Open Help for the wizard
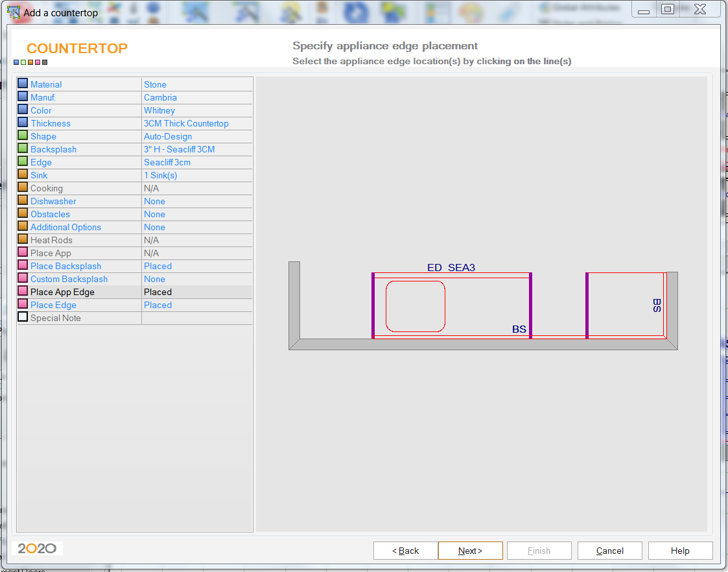This screenshot has width=728, height=572. (680, 551)
